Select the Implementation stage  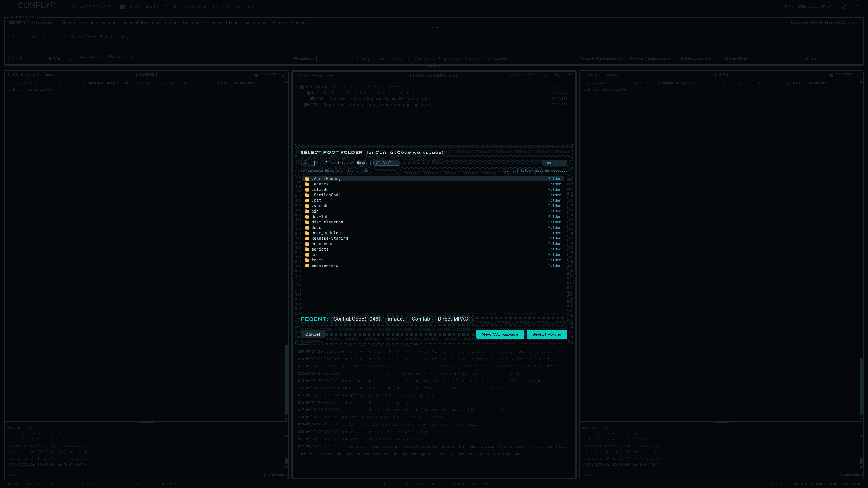tap(456, 59)
